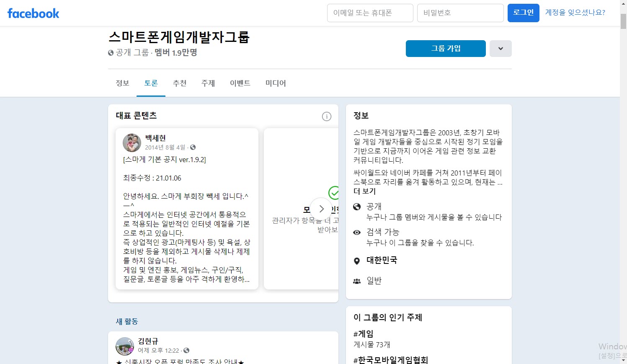Click the 새 활동 heading

click(127, 322)
